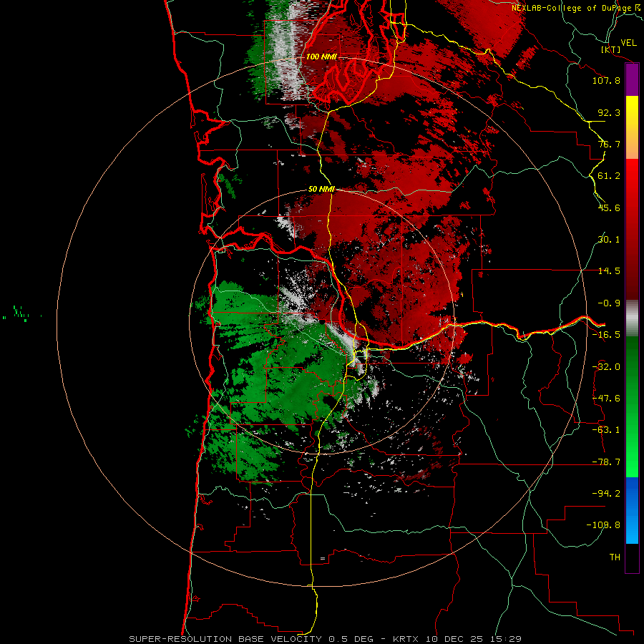Click the -109.8 velocity scale value

coord(603,525)
